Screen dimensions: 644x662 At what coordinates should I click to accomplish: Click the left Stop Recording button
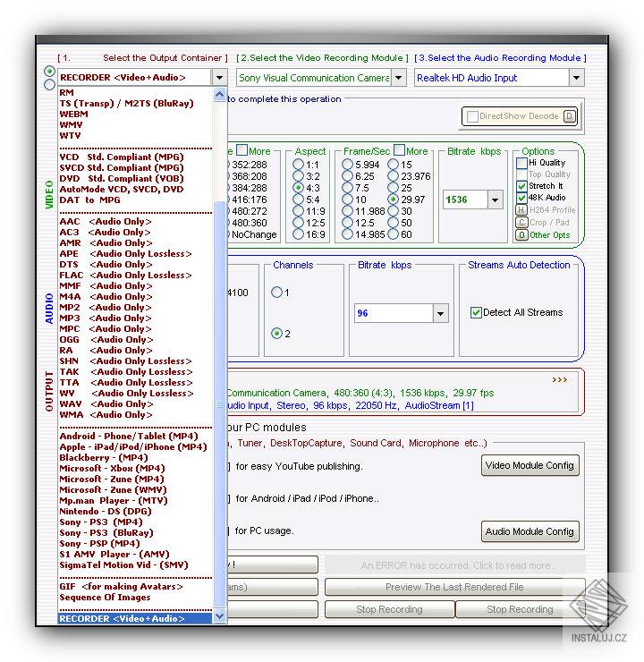click(x=389, y=609)
